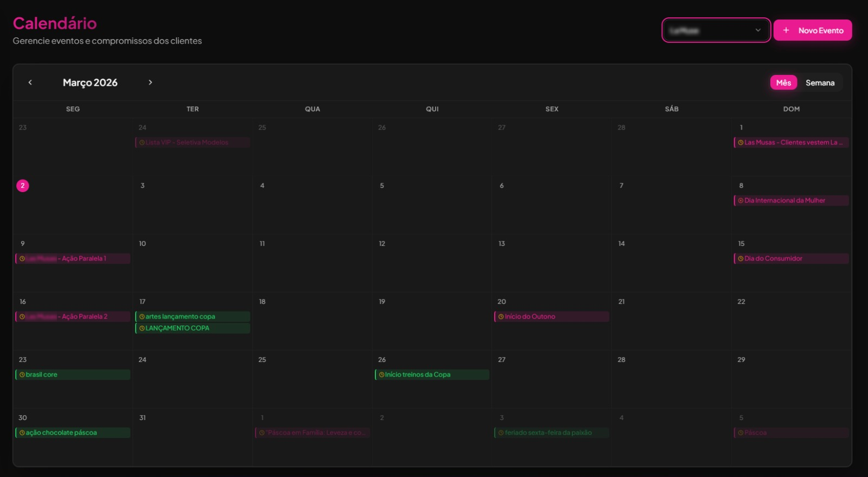This screenshot has height=477, width=868.
Task: Open ação chocolate páscoa event
Action: [x=73, y=433]
